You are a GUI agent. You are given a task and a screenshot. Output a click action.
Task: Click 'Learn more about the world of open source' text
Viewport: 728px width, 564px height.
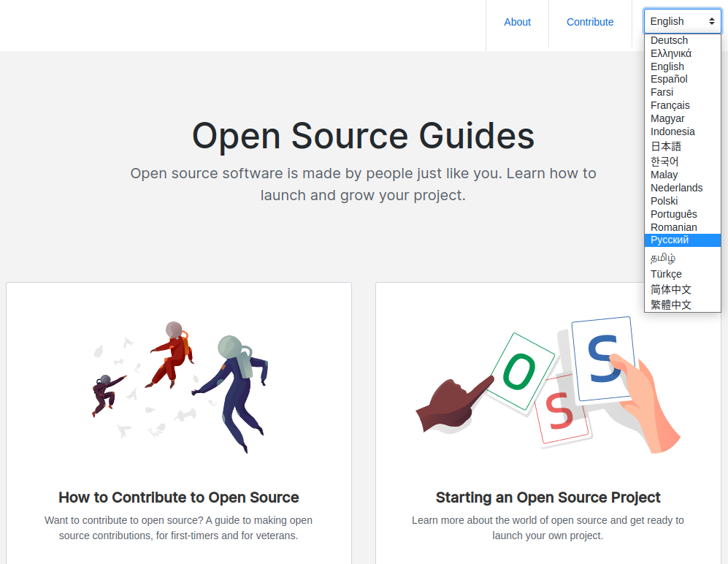coord(548,527)
